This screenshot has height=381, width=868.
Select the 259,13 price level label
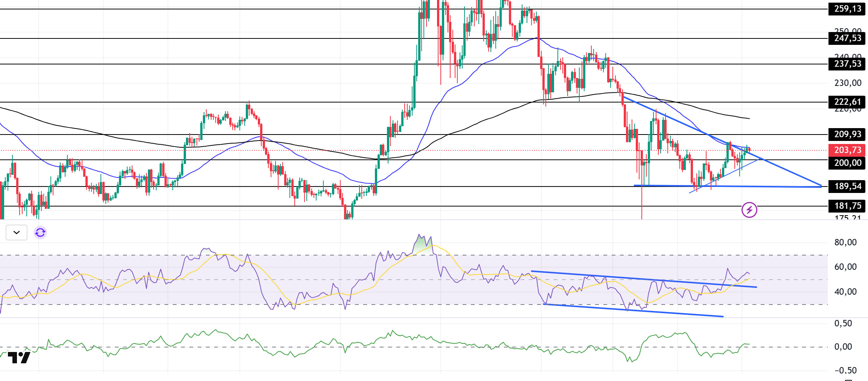847,9
